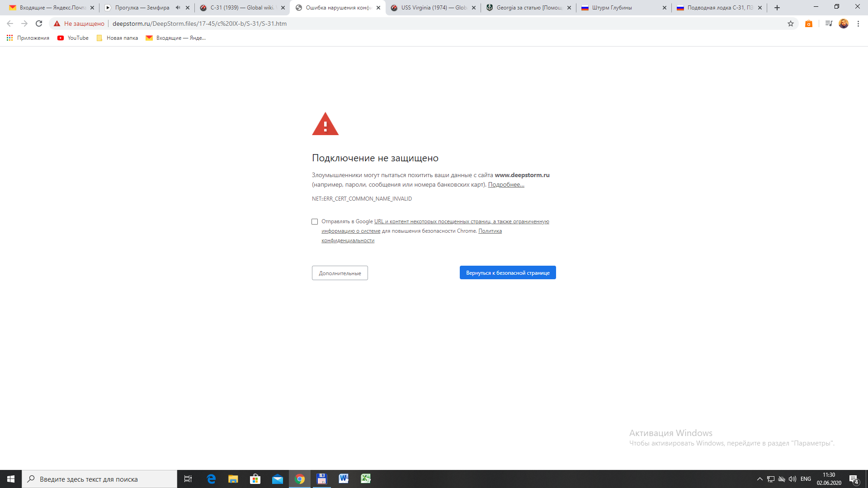Bookmark page with star icon

791,23
